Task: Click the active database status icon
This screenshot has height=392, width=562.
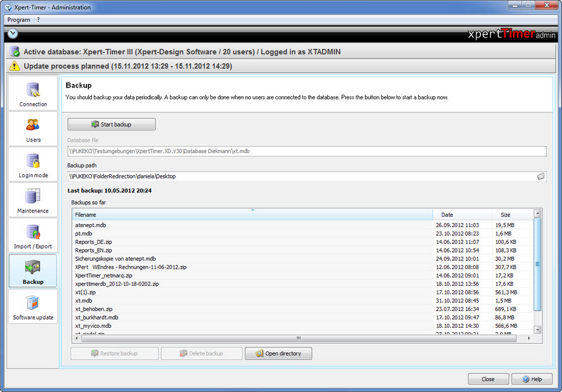Action: (x=14, y=52)
